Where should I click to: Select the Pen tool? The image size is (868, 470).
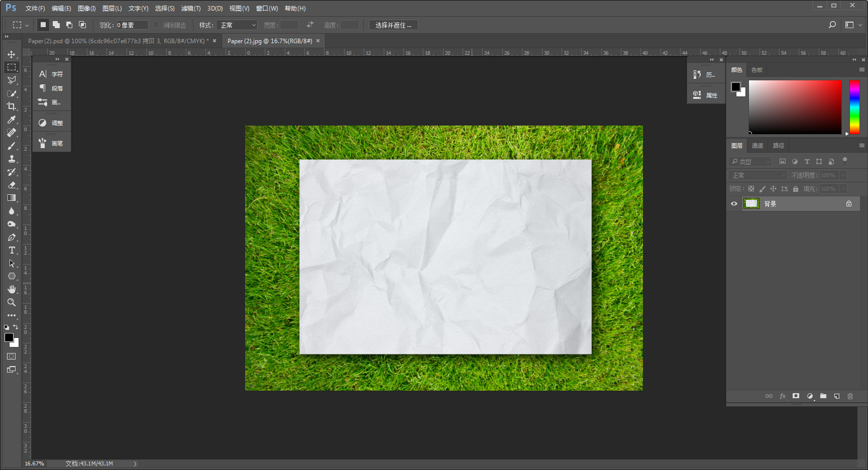pos(12,237)
